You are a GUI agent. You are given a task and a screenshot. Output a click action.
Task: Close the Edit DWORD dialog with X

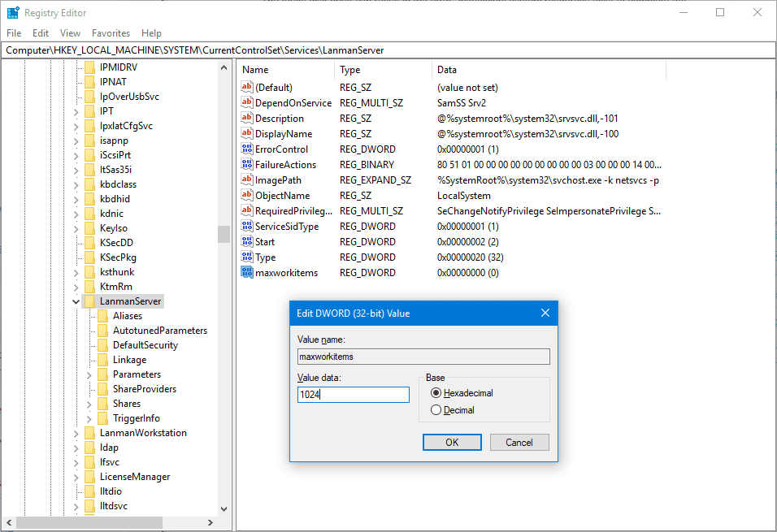pos(545,313)
